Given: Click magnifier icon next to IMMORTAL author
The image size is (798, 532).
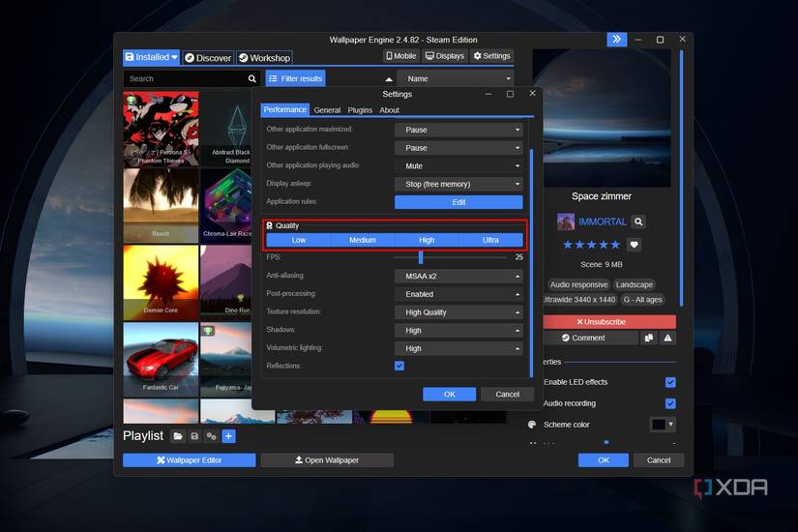Looking at the screenshot, I should pos(637,222).
